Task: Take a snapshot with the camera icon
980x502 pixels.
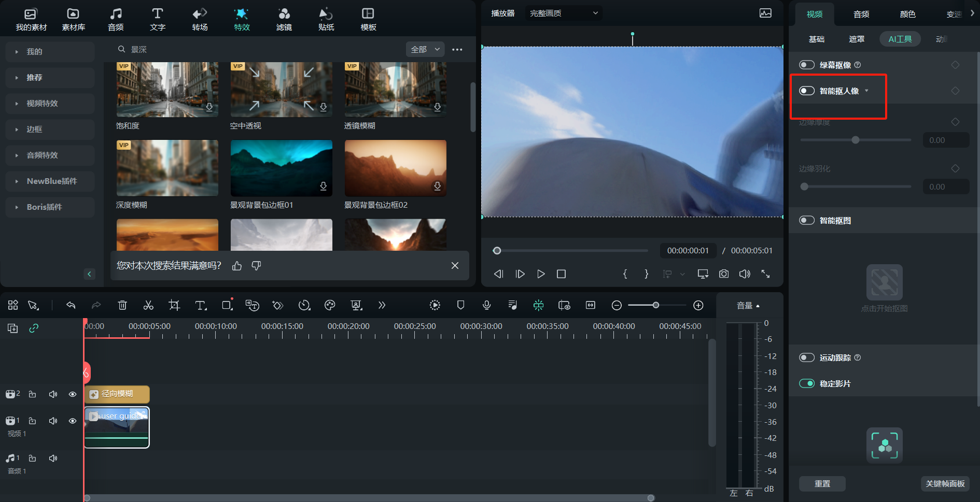Action: [x=724, y=274]
